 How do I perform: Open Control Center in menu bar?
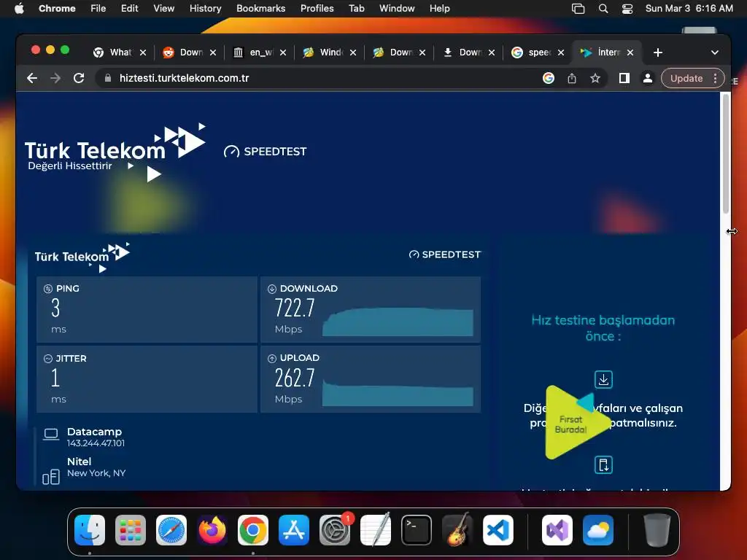pyautogui.click(x=627, y=9)
